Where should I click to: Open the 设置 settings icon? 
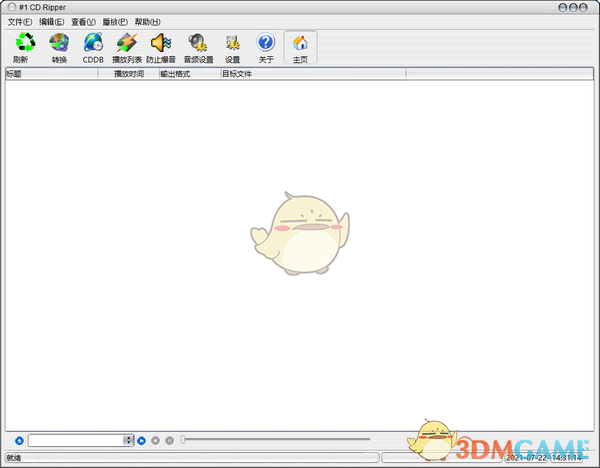pos(232,42)
